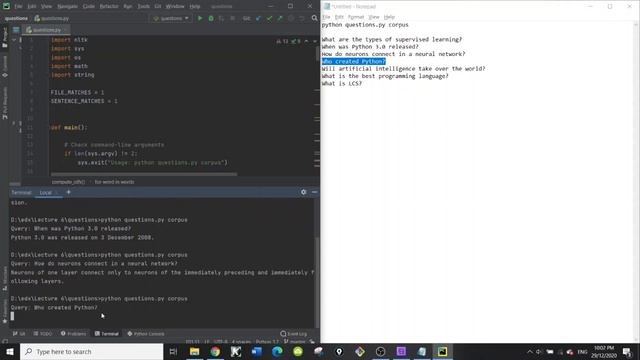
Task: Click "What is the best programming language?" line
Action: 385,76
